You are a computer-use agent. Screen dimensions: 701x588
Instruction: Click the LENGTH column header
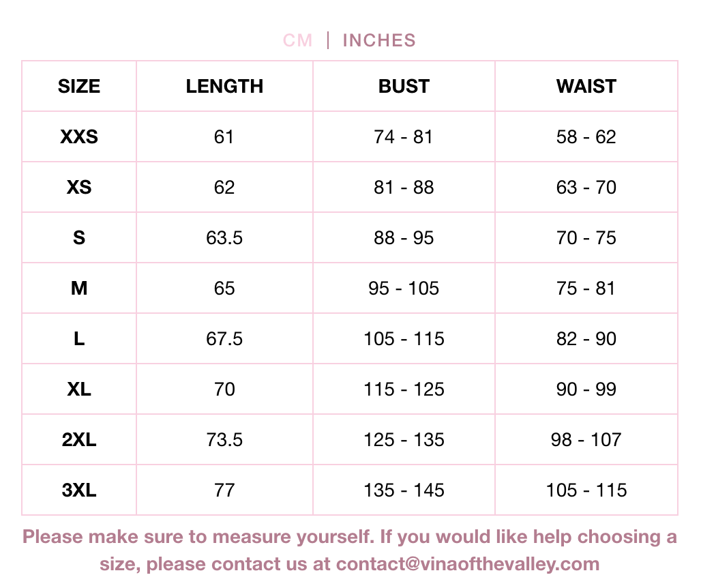pos(224,87)
